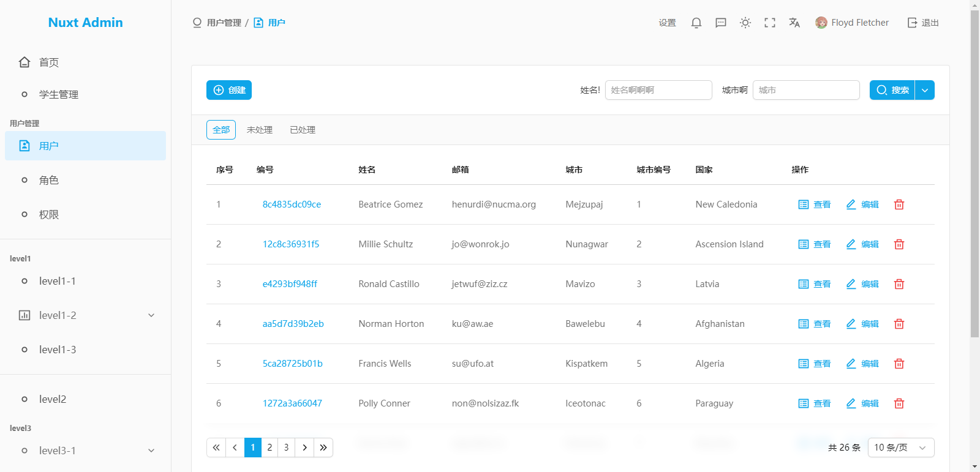Open level1-1 in the sidebar
Viewport: 980px width, 472px height.
[85, 281]
